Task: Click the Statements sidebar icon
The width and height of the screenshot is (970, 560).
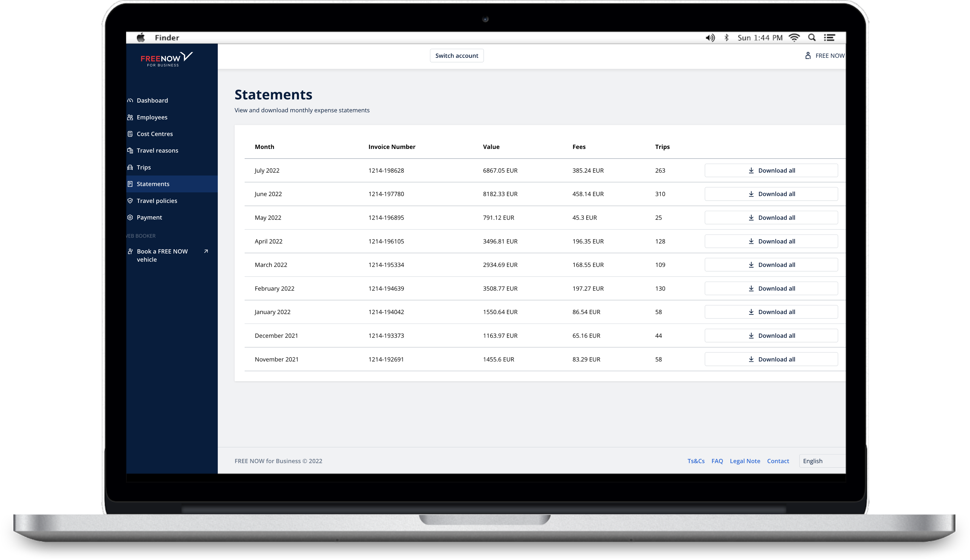Action: coord(131,183)
